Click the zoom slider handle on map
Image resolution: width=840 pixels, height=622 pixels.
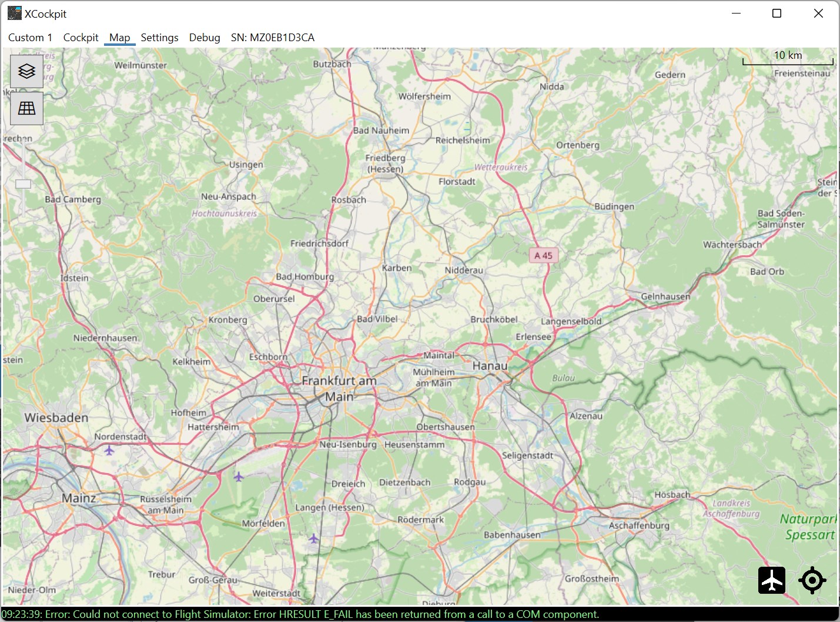[23, 184]
